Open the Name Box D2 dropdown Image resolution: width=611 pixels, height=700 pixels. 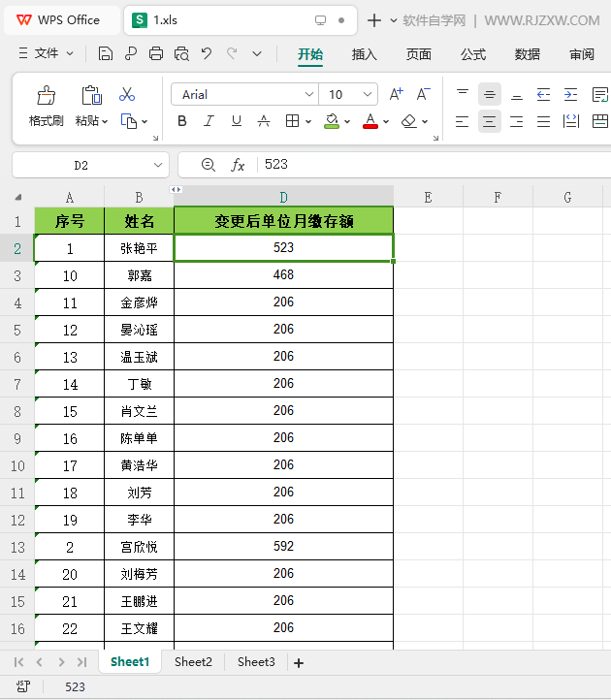click(x=158, y=165)
